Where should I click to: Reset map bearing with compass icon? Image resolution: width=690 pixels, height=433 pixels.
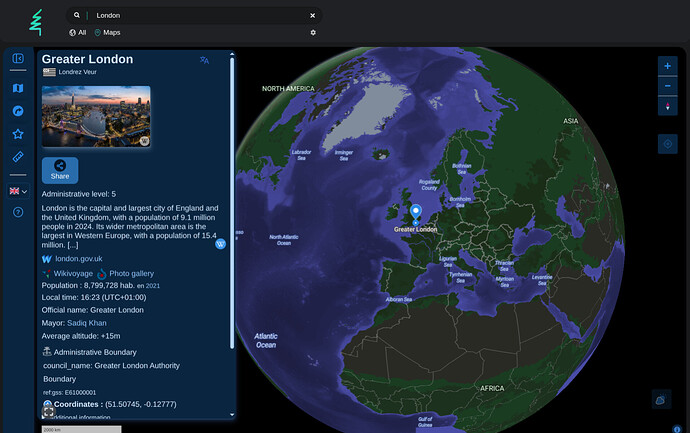pos(668,106)
